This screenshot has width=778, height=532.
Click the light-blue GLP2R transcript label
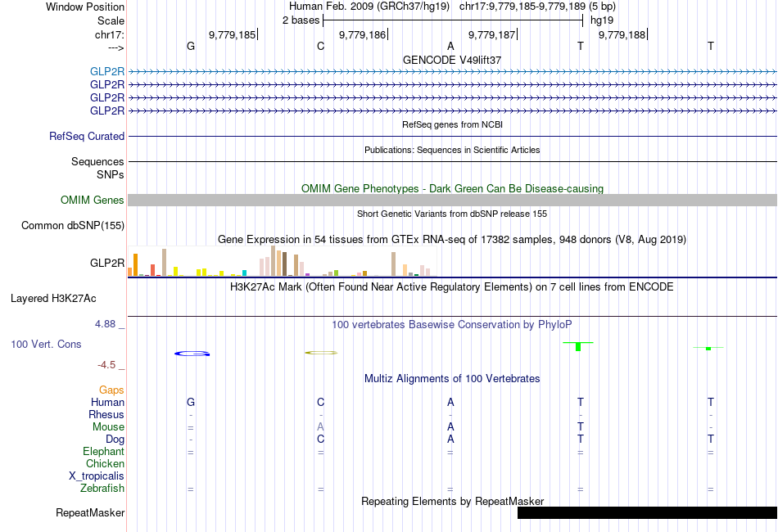[107, 72]
